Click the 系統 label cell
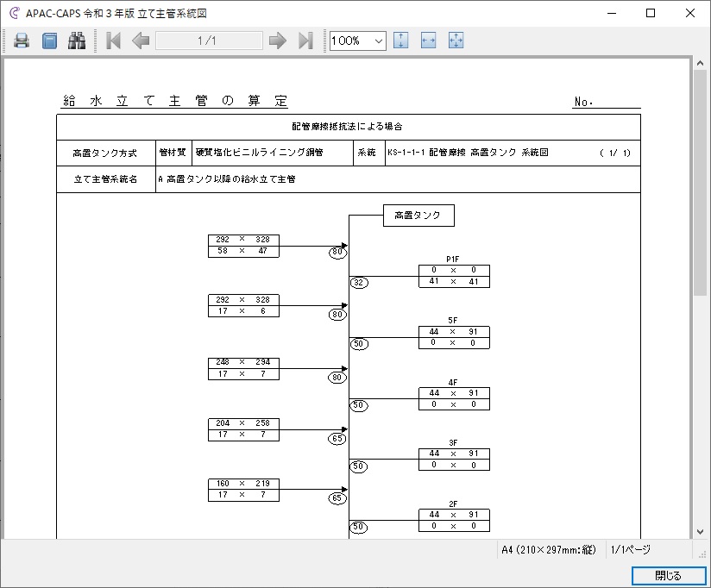 tap(368, 153)
